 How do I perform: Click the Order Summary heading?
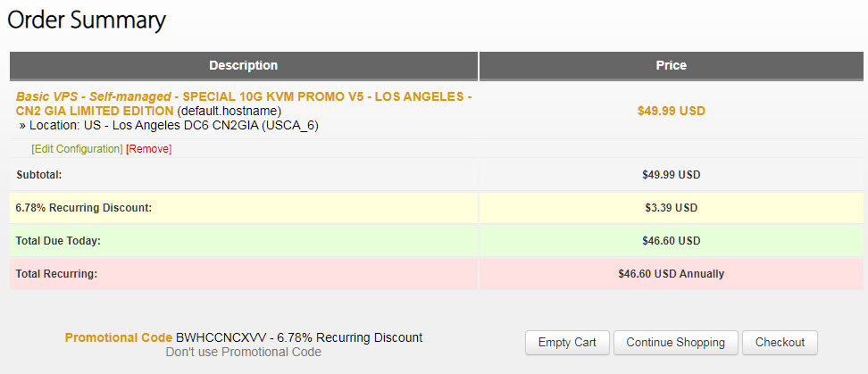click(87, 21)
